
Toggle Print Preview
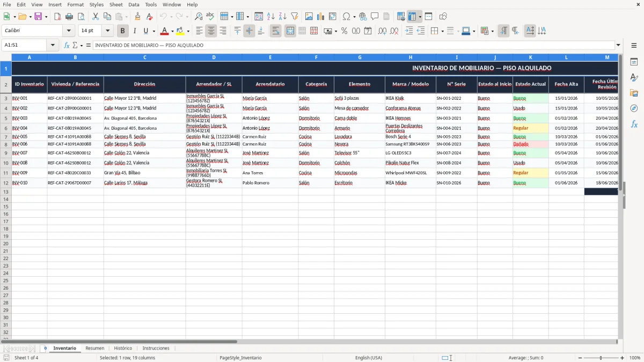tap(81, 17)
